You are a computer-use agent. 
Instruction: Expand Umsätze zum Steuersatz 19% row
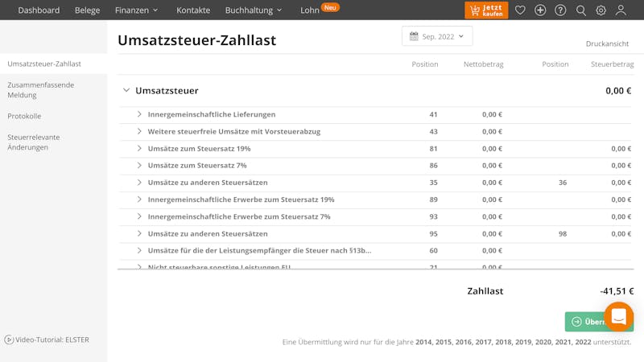coord(139,149)
